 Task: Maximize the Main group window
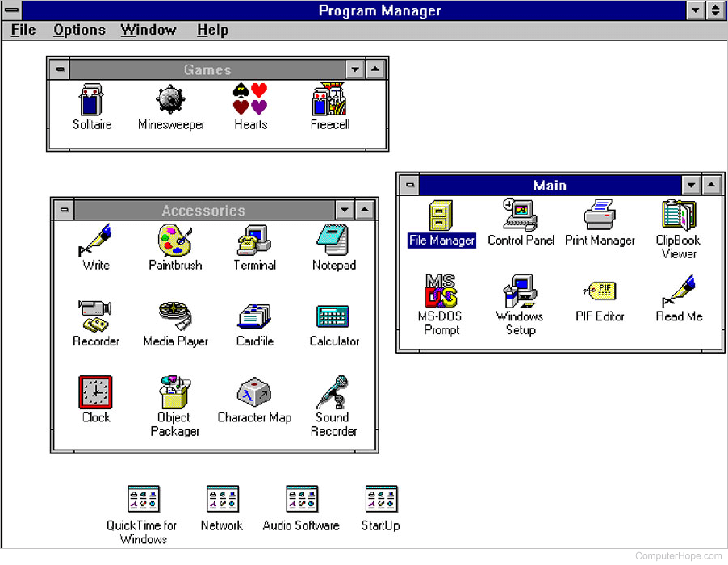711,185
